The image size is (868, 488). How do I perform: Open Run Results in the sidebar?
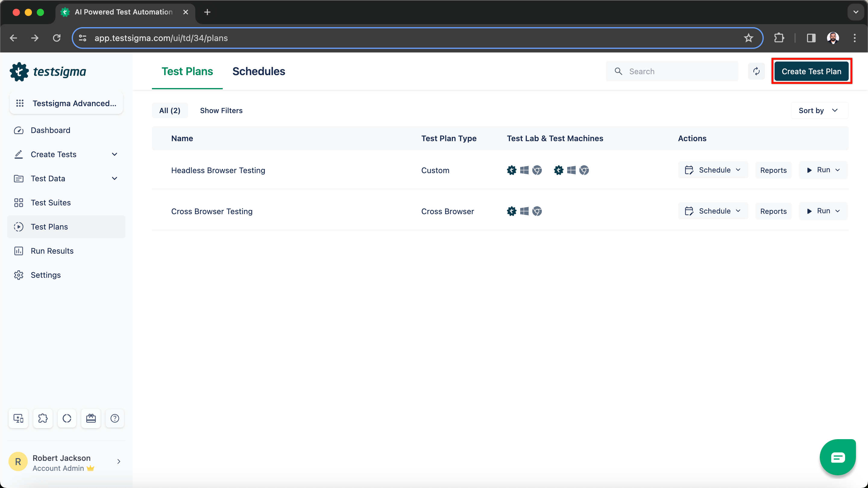(66, 251)
